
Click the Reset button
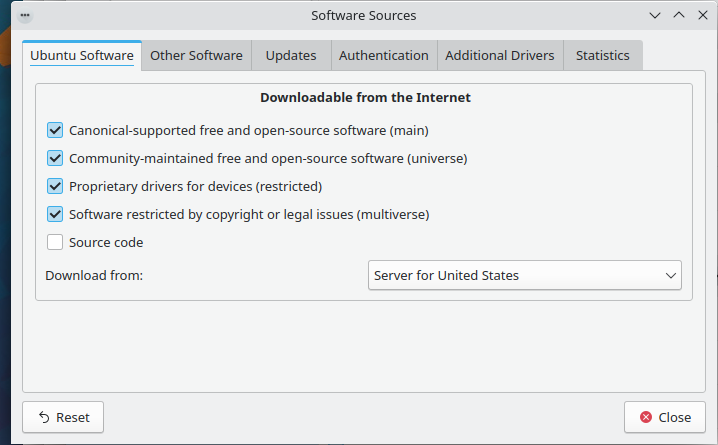[x=63, y=417]
